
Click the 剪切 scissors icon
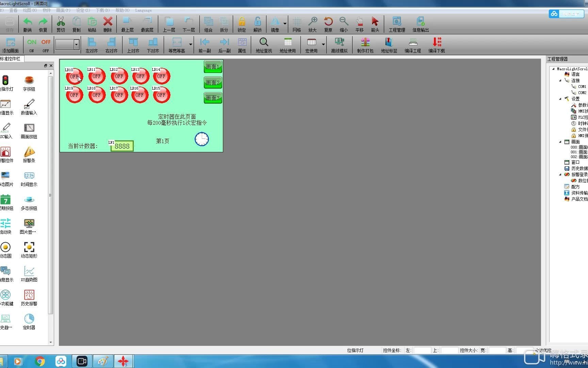coord(61,24)
